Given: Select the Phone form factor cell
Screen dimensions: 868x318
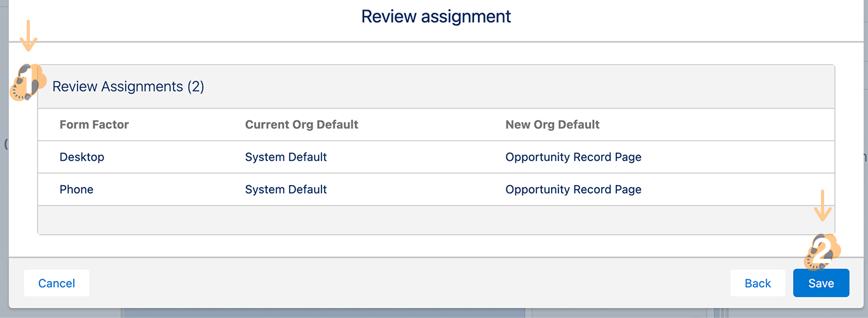Looking at the screenshot, I should 76,190.
